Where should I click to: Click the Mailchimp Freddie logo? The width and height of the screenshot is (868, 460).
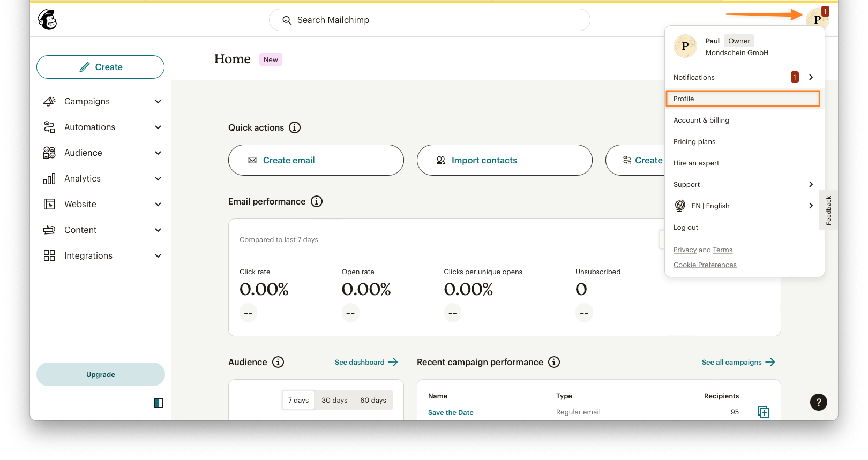point(47,20)
